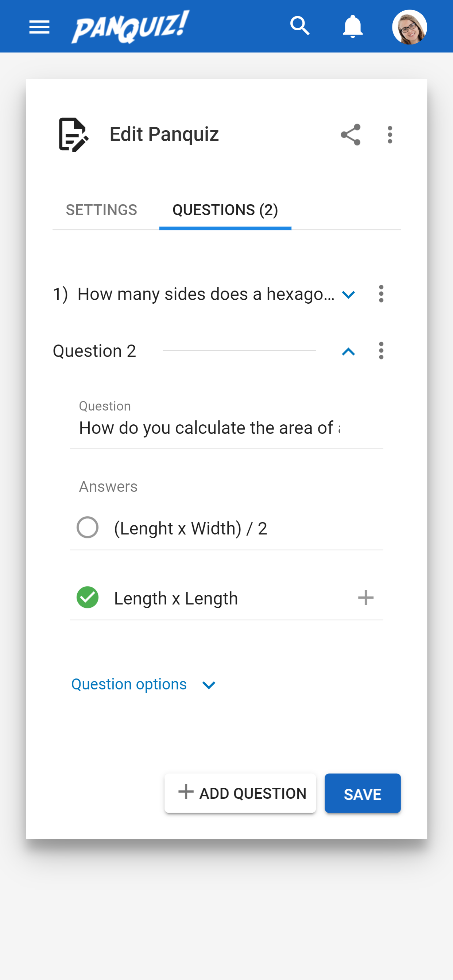Select the QUESTIONS (2) tab
This screenshot has height=980, width=453.
225,210
